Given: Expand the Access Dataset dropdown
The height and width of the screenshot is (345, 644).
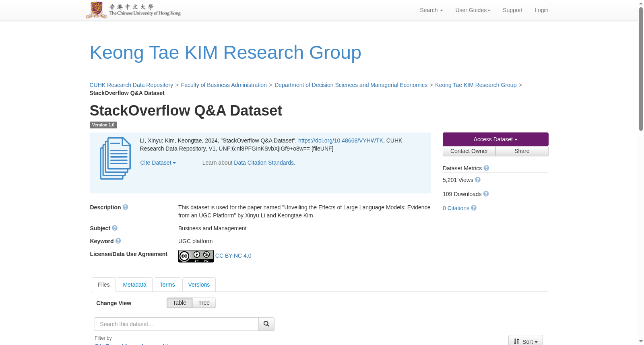Looking at the screenshot, I should [495, 139].
